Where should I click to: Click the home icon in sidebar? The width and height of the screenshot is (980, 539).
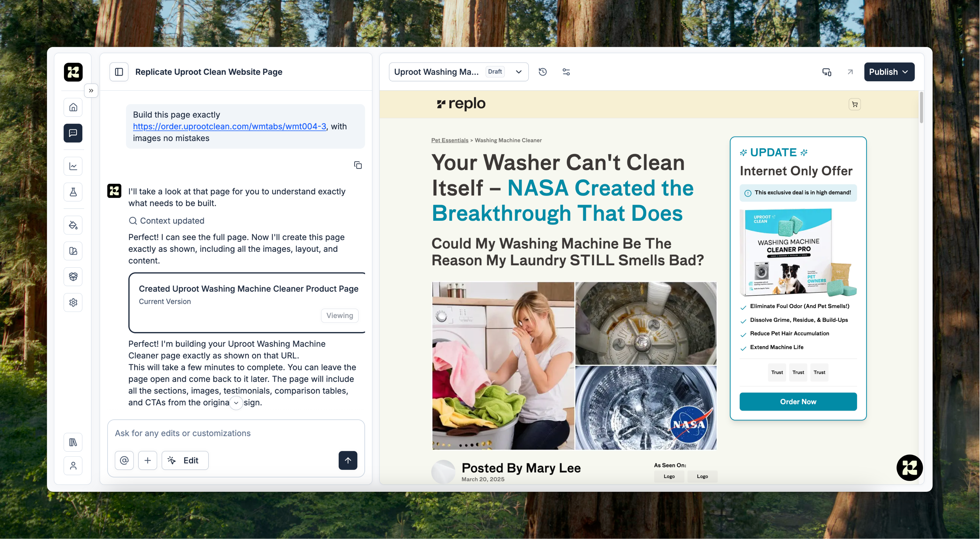73,107
